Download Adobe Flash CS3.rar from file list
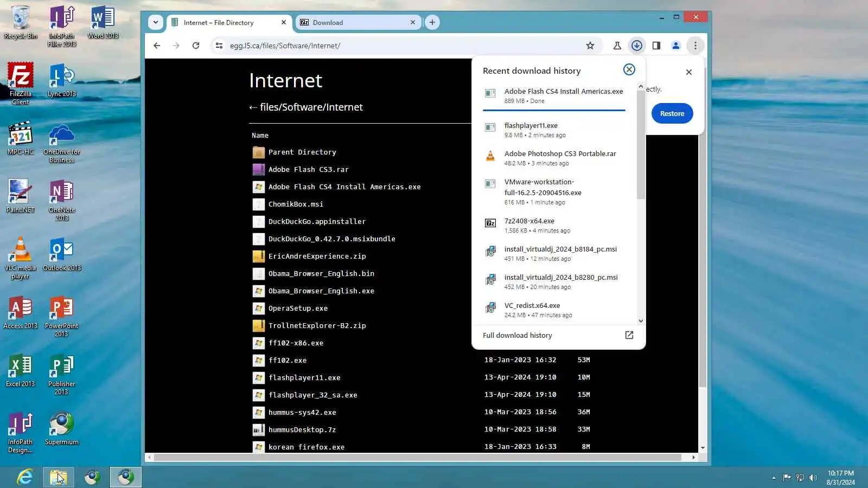Screen dimensions: 868x488 click(x=308, y=170)
